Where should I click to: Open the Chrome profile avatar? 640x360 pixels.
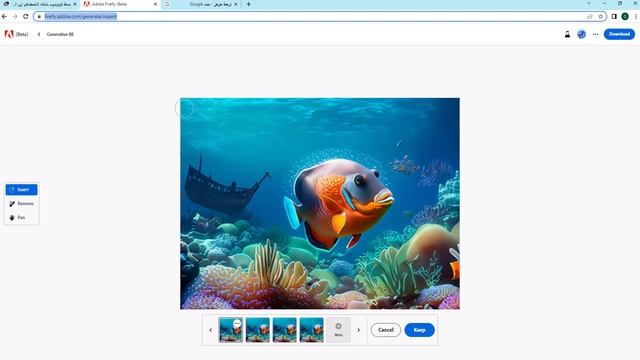point(625,16)
